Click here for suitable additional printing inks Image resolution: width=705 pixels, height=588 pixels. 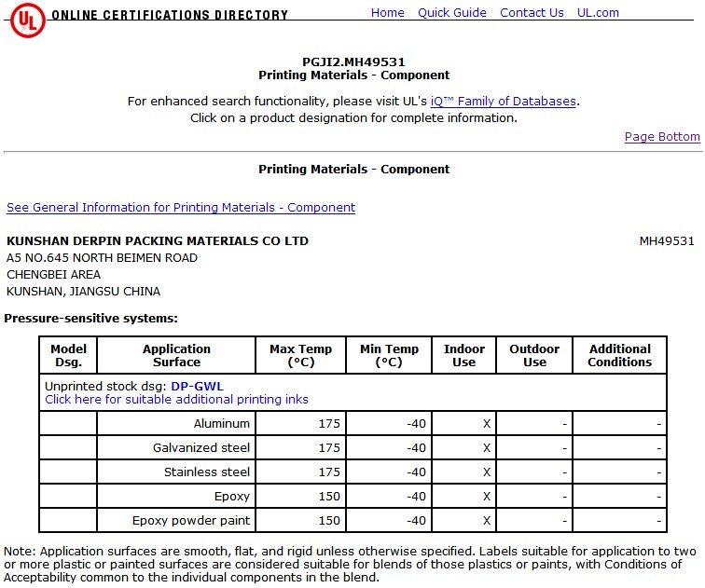pyautogui.click(x=176, y=400)
